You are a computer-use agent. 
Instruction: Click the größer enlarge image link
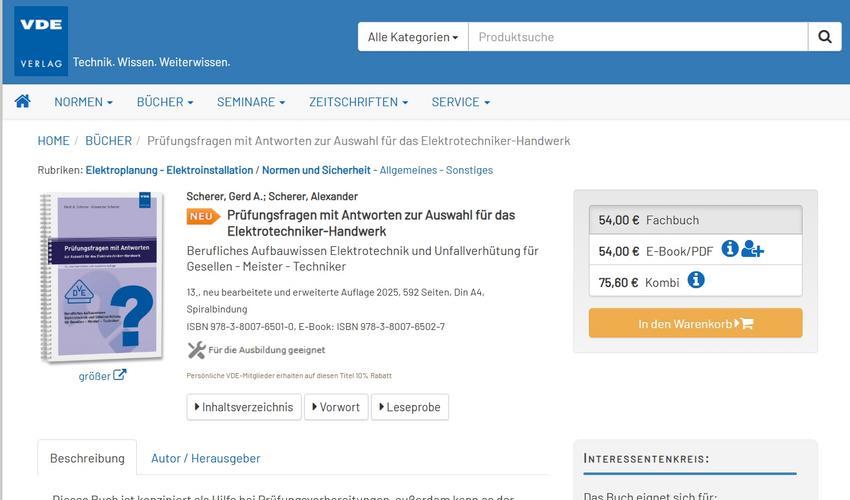click(x=102, y=375)
